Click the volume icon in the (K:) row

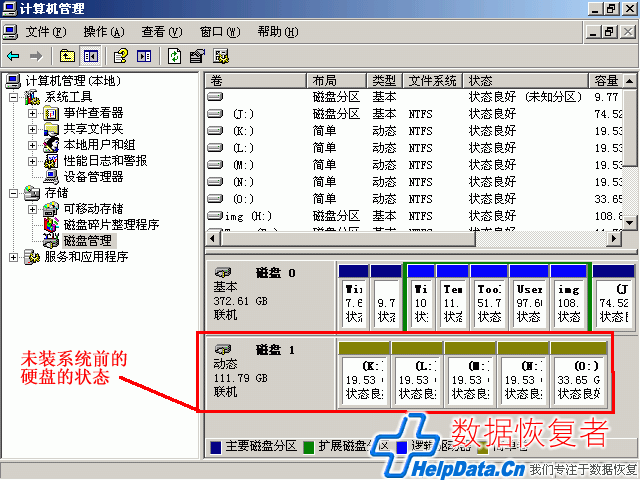215,131
